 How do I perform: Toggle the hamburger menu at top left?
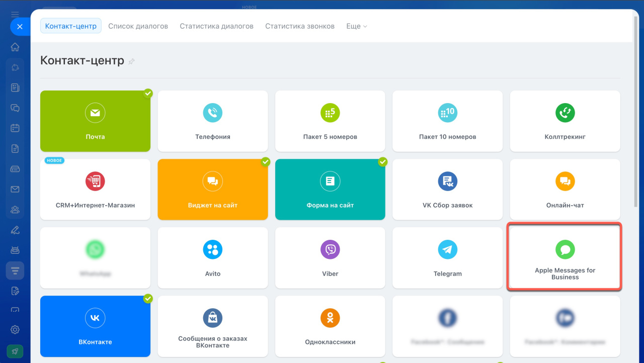(x=15, y=14)
